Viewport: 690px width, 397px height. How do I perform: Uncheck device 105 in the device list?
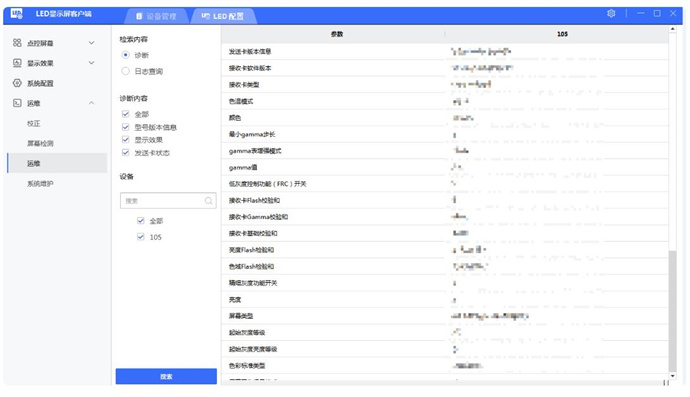[141, 237]
